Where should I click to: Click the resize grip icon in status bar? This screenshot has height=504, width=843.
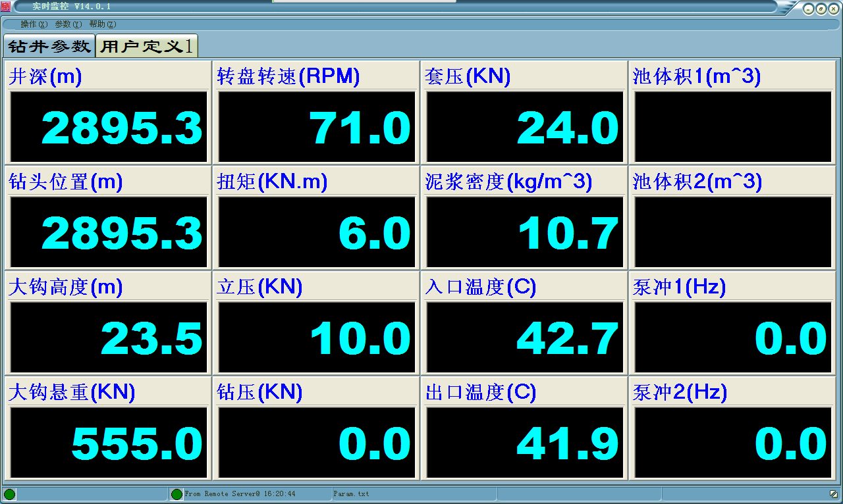834,494
